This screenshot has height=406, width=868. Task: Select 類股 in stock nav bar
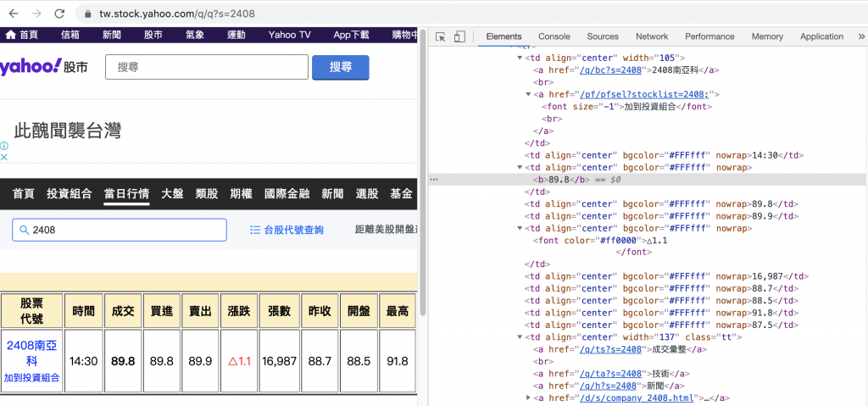point(207,194)
